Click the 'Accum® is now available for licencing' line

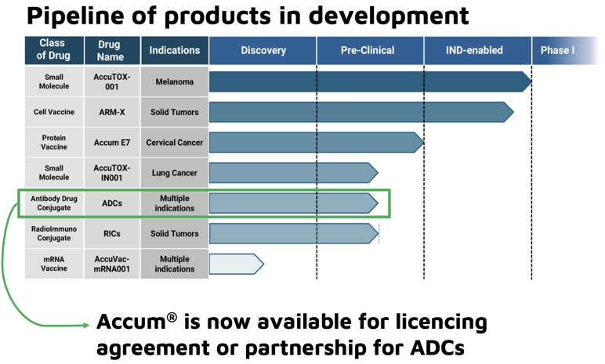pyautogui.click(x=292, y=322)
